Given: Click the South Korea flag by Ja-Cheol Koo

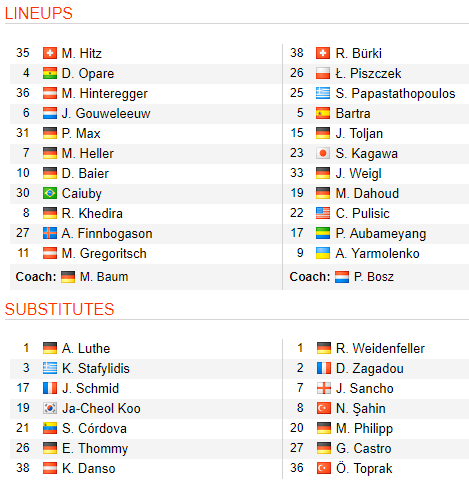Looking at the screenshot, I should (50, 408).
